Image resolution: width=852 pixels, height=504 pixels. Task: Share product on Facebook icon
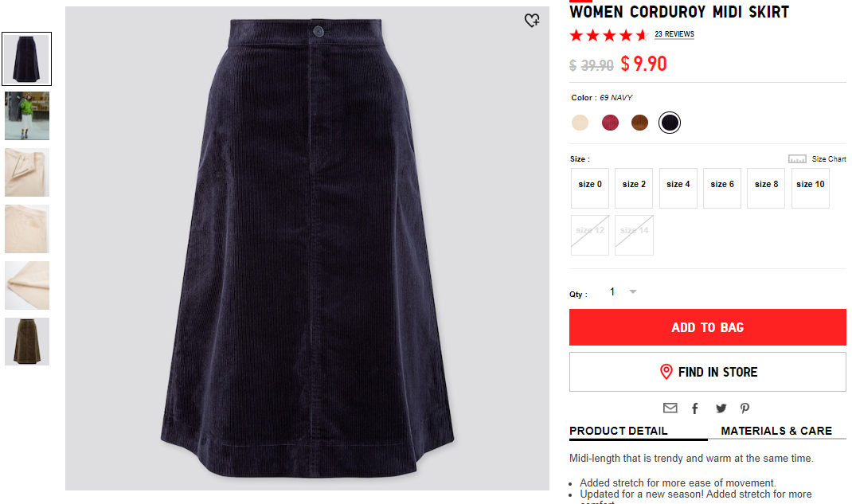pyautogui.click(x=695, y=408)
